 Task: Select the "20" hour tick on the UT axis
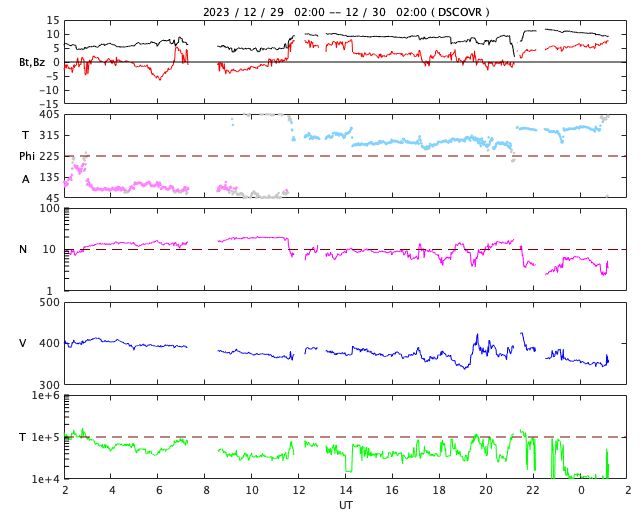click(x=486, y=490)
